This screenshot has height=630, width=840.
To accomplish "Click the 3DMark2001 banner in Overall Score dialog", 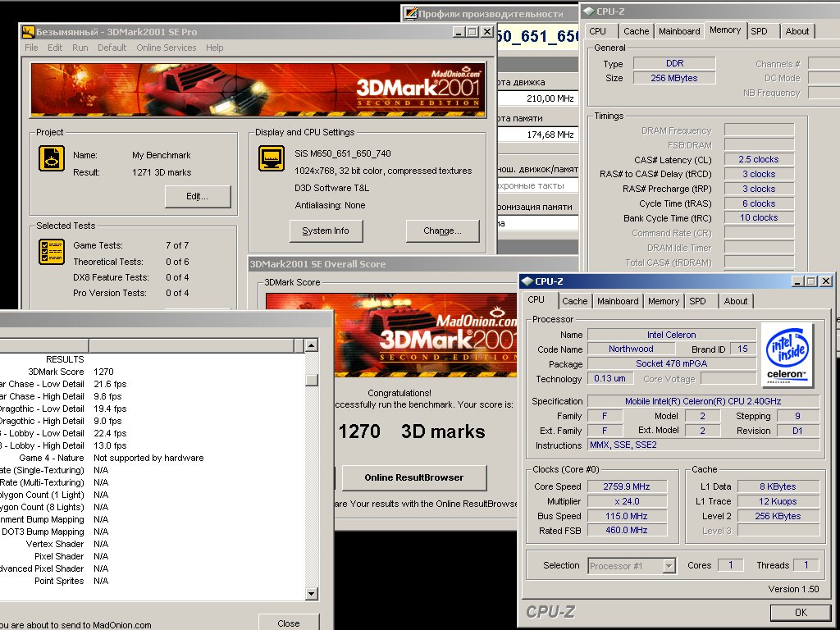I will 391,335.
